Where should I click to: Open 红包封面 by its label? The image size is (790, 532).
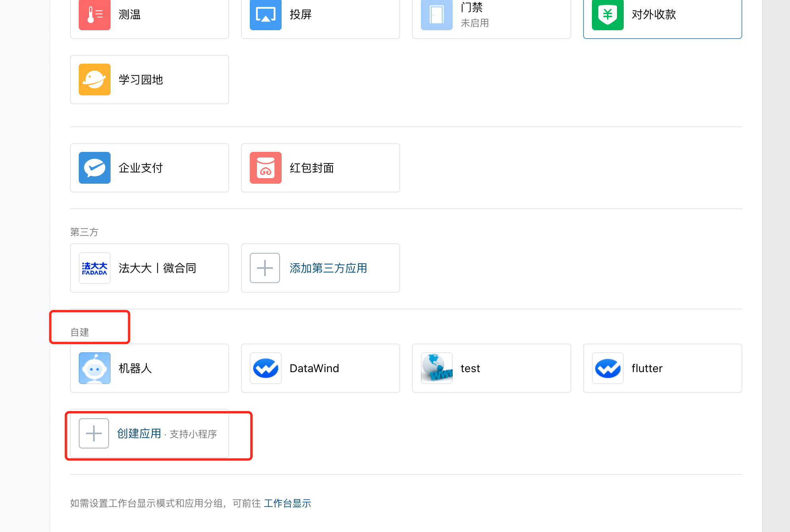(x=312, y=168)
